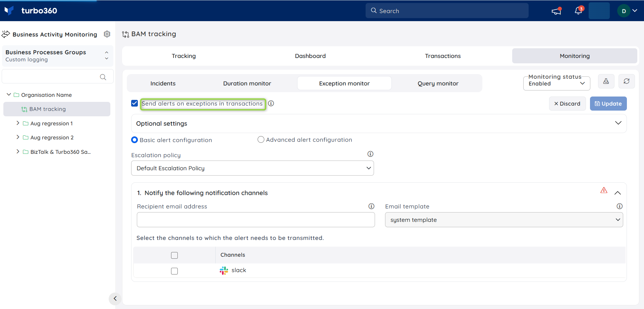Open the Duration monitor sub-tab
The width and height of the screenshot is (644, 309).
(247, 83)
